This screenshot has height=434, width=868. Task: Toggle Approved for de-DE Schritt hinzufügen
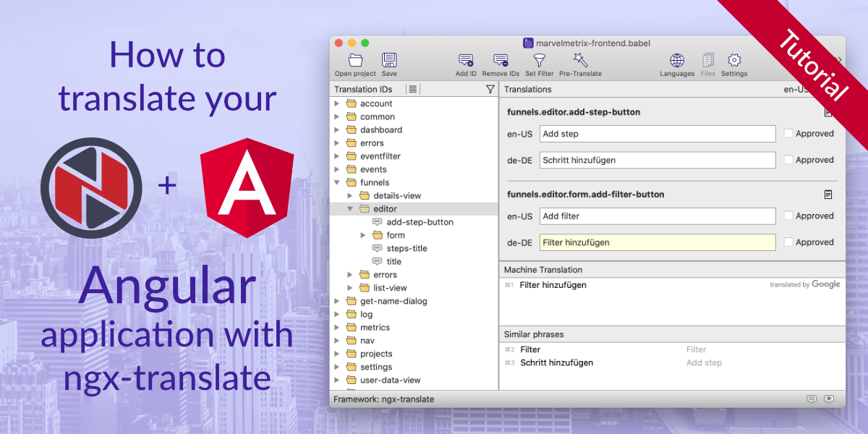click(789, 160)
